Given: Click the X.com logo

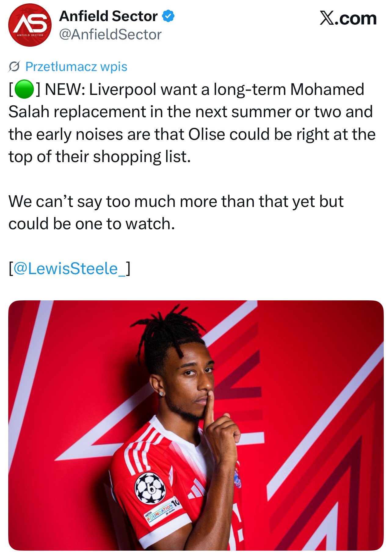Looking at the screenshot, I should [x=348, y=18].
